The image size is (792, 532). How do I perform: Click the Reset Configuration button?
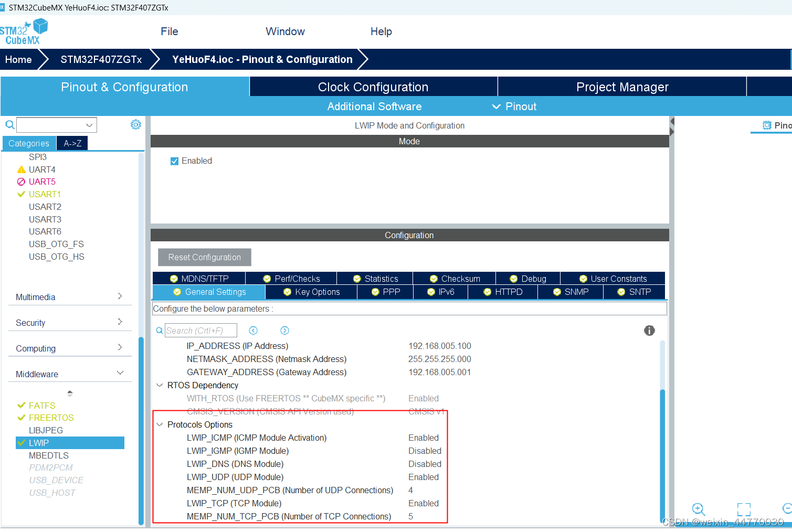tap(205, 257)
